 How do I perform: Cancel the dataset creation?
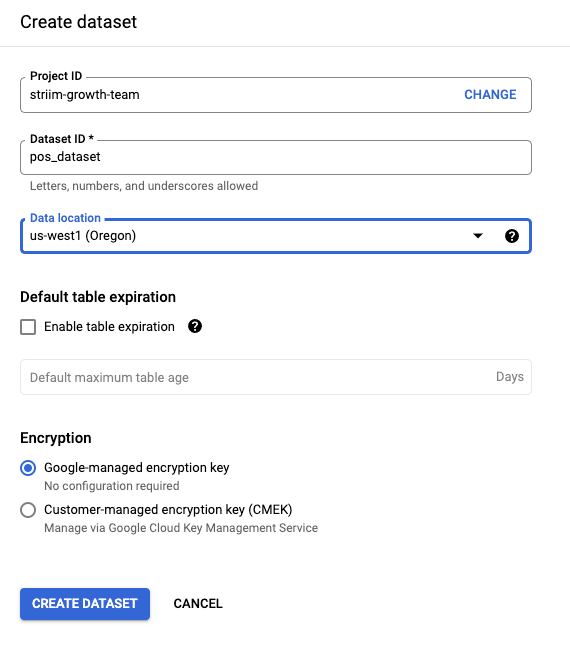tap(198, 604)
